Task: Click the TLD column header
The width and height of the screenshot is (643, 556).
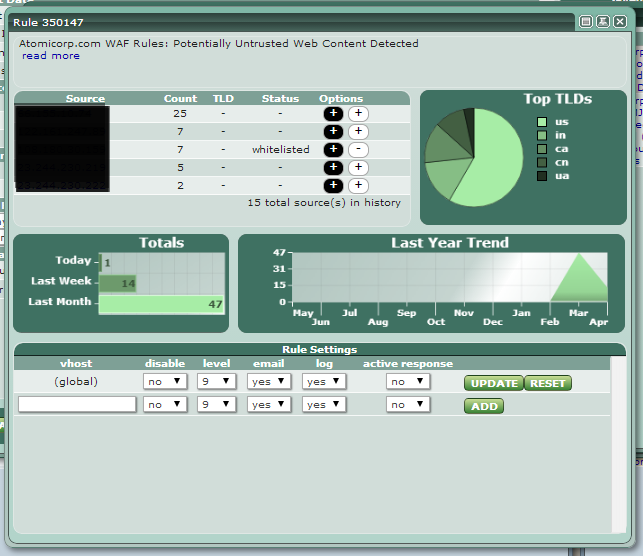Action: click(x=223, y=98)
